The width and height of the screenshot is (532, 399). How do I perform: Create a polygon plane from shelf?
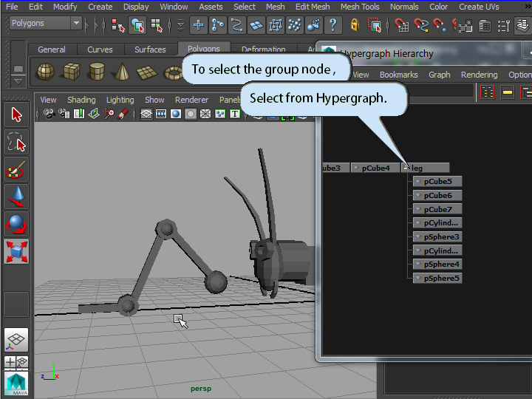pyautogui.click(x=146, y=72)
